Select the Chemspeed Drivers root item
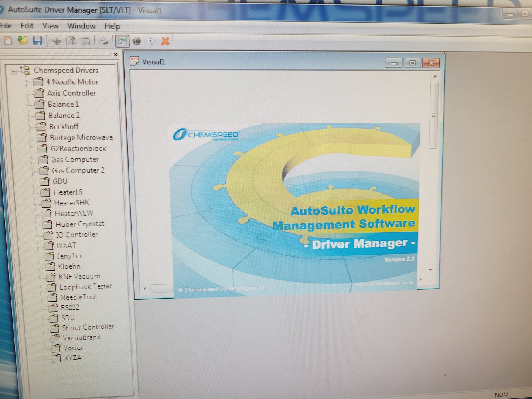The width and height of the screenshot is (532, 399). (x=66, y=70)
